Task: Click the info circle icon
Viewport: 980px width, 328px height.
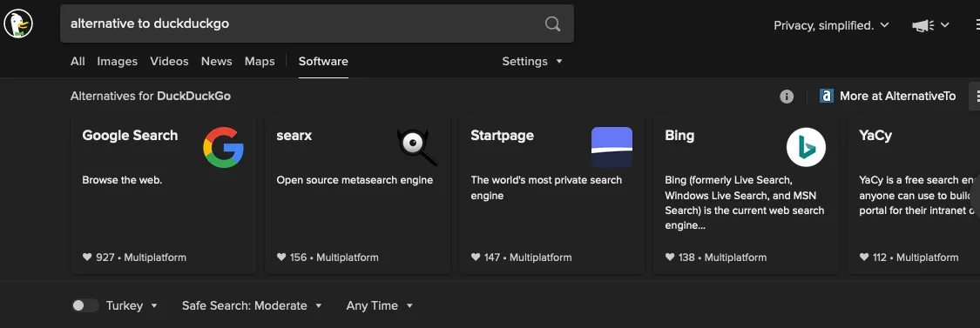Action: point(787,97)
